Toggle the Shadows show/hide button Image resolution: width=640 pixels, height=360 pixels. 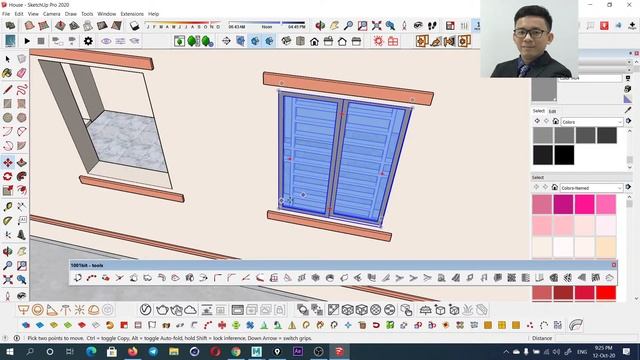click(x=134, y=26)
